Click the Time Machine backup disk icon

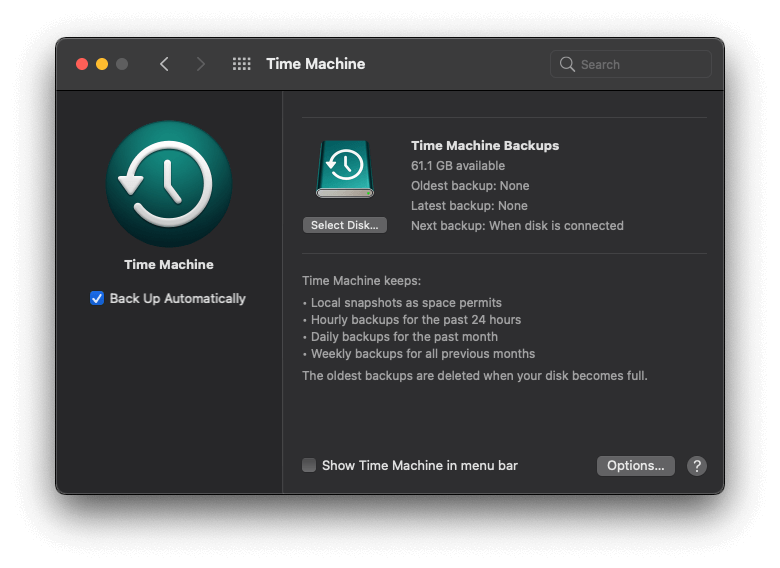pos(345,169)
